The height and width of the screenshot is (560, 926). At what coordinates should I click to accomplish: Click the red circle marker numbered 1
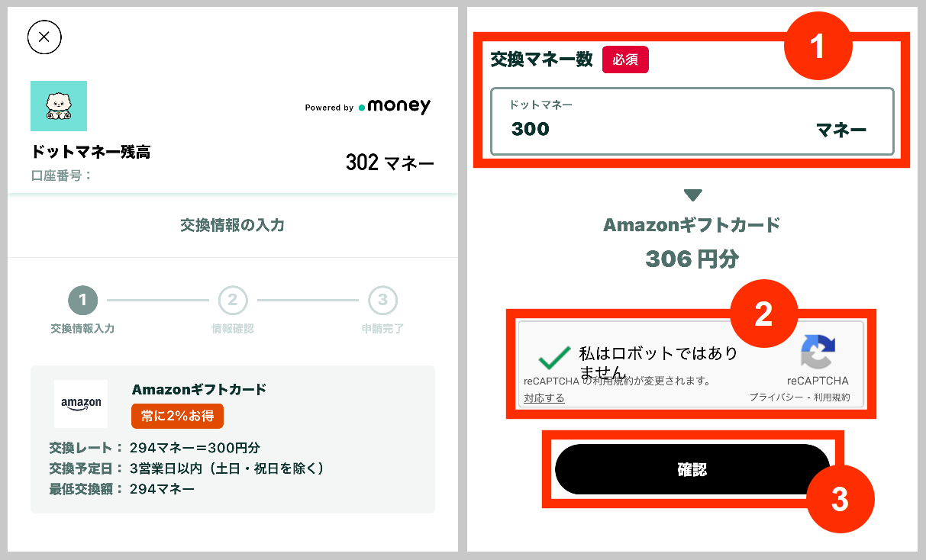click(x=818, y=45)
